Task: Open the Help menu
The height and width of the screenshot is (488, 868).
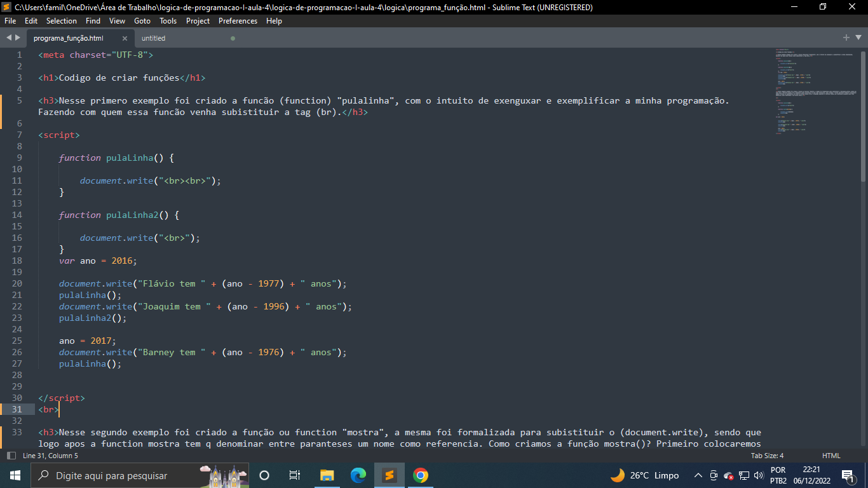Action: coord(274,21)
